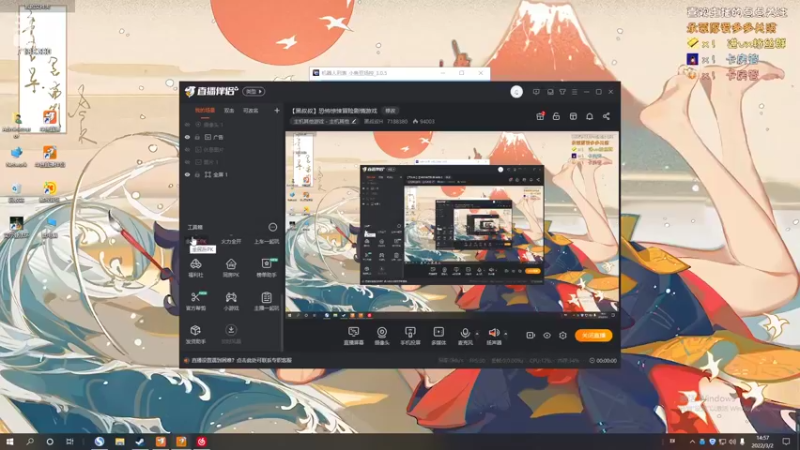The image size is (800, 450).
Task: Add a screen capture source (直播屏幕)
Action: tap(354, 336)
